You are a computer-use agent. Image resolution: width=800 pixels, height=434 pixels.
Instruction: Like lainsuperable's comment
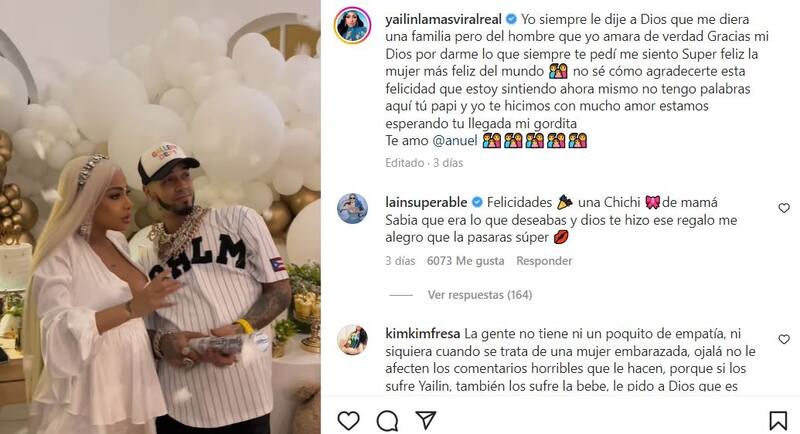[784, 208]
